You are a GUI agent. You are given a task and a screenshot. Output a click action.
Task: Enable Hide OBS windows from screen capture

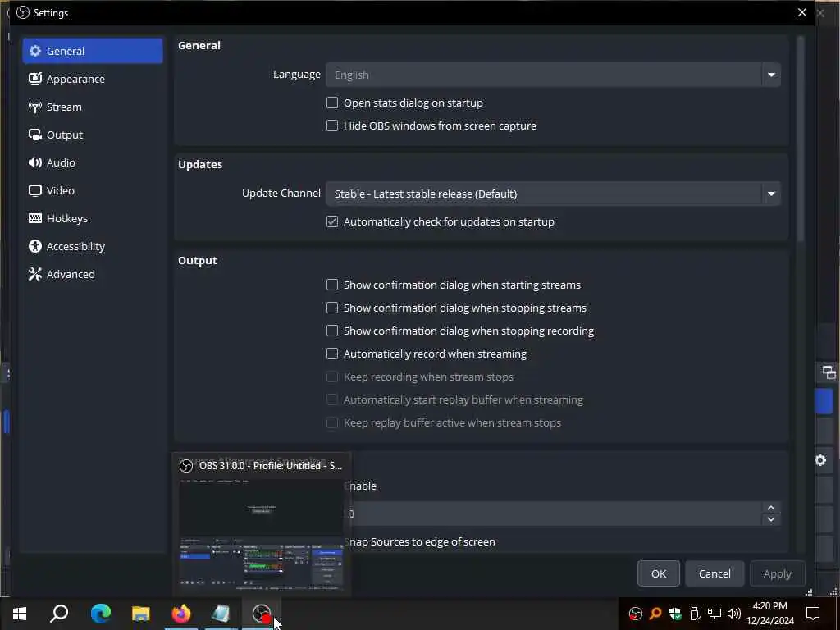tap(332, 126)
